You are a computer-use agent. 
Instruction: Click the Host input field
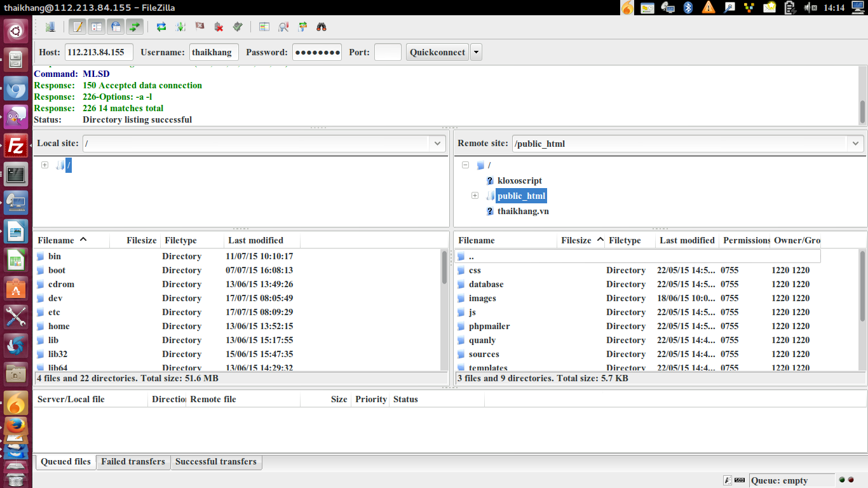pyautogui.click(x=99, y=52)
